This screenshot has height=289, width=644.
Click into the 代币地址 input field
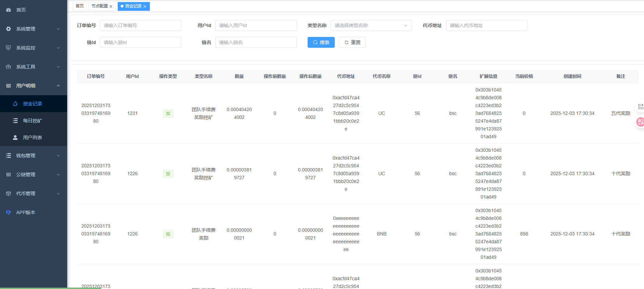(x=486, y=25)
